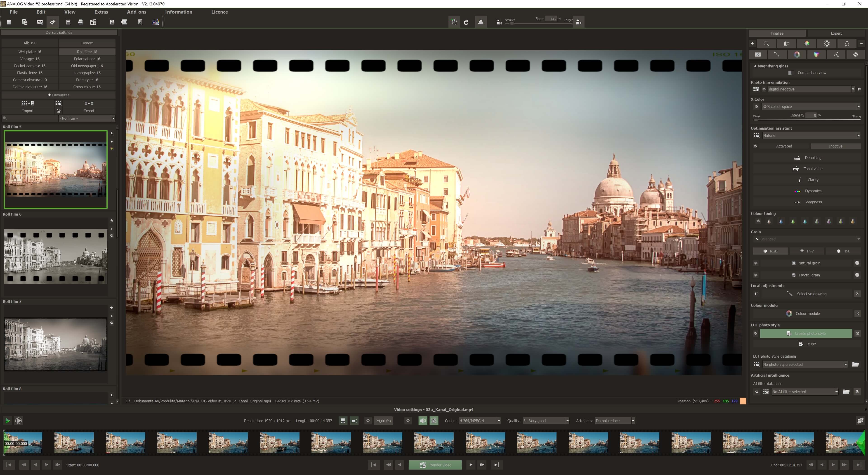Click the Export button for presets

click(x=89, y=111)
